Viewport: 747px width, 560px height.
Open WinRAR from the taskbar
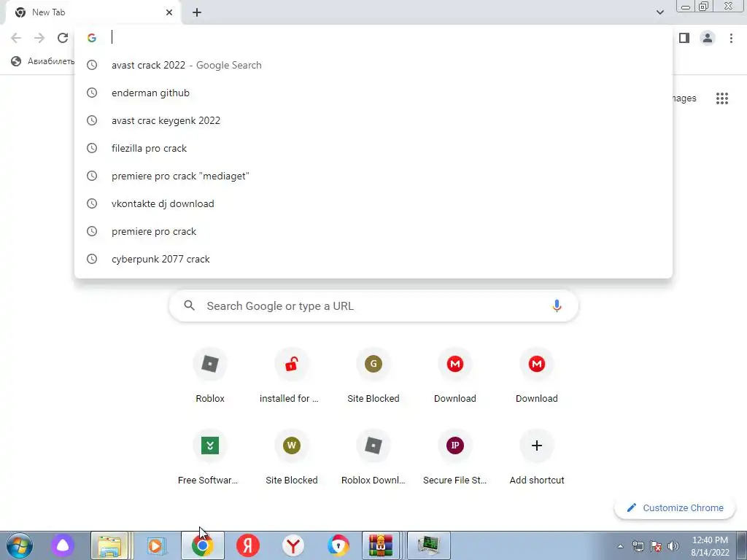(x=380, y=545)
